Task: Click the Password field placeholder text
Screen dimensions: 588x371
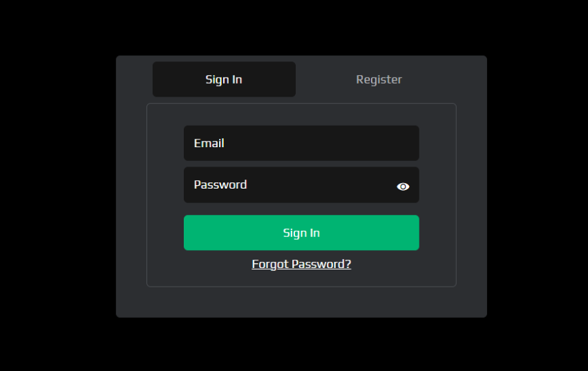Action: 220,184
